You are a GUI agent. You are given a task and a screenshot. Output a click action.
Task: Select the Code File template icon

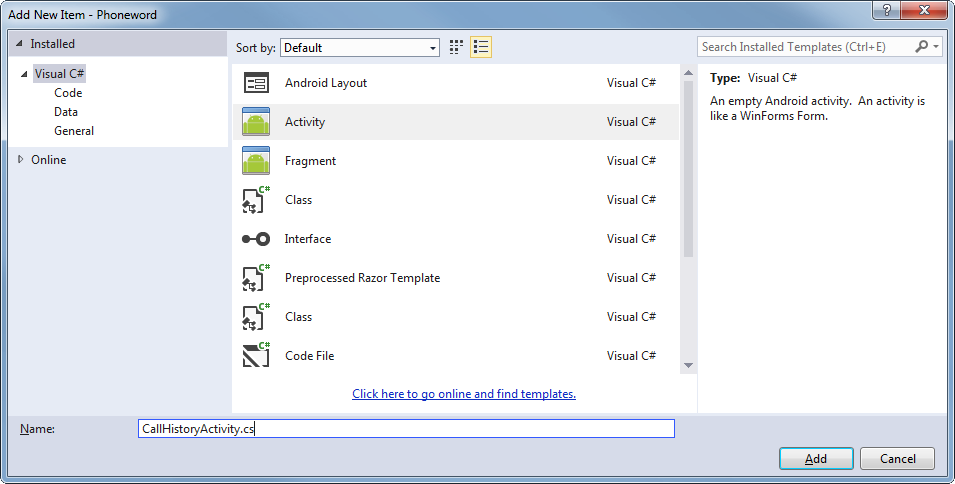[x=256, y=356]
